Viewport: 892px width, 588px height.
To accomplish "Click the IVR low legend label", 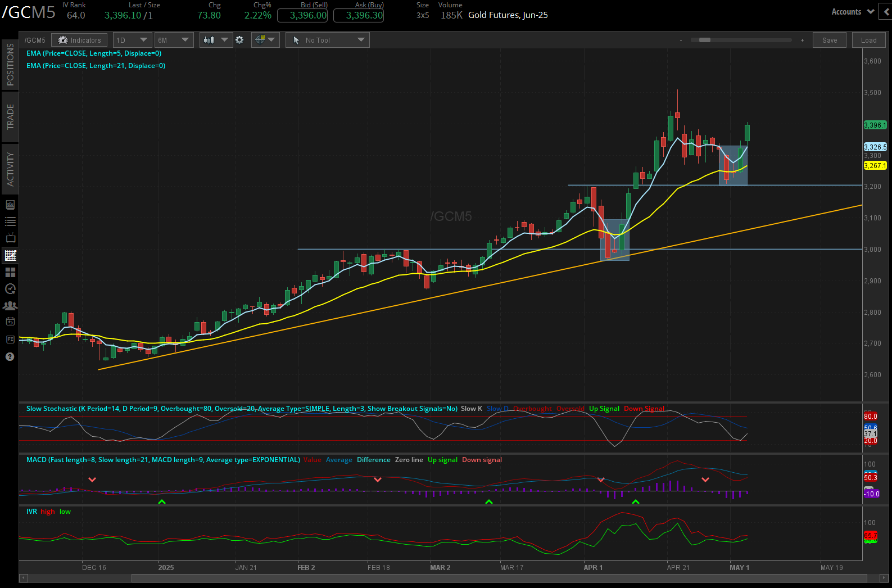I will coord(65,512).
